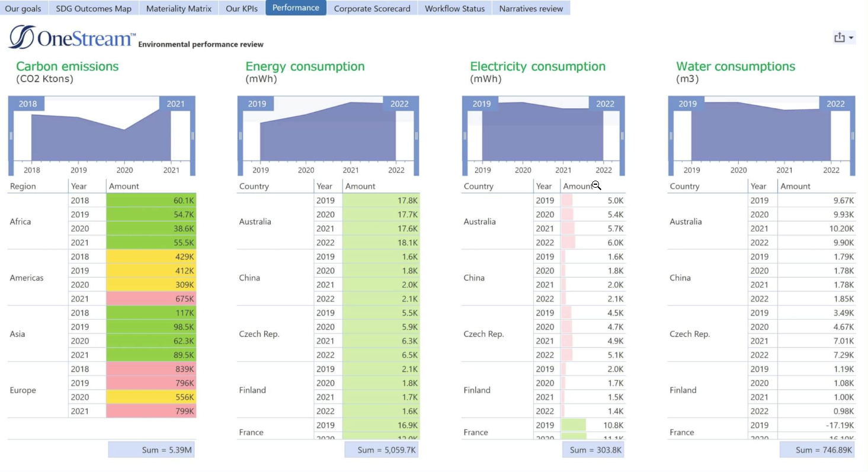The image size is (868, 472).
Task: Open the SDG Outcomes Map tab
Action: (x=94, y=8)
